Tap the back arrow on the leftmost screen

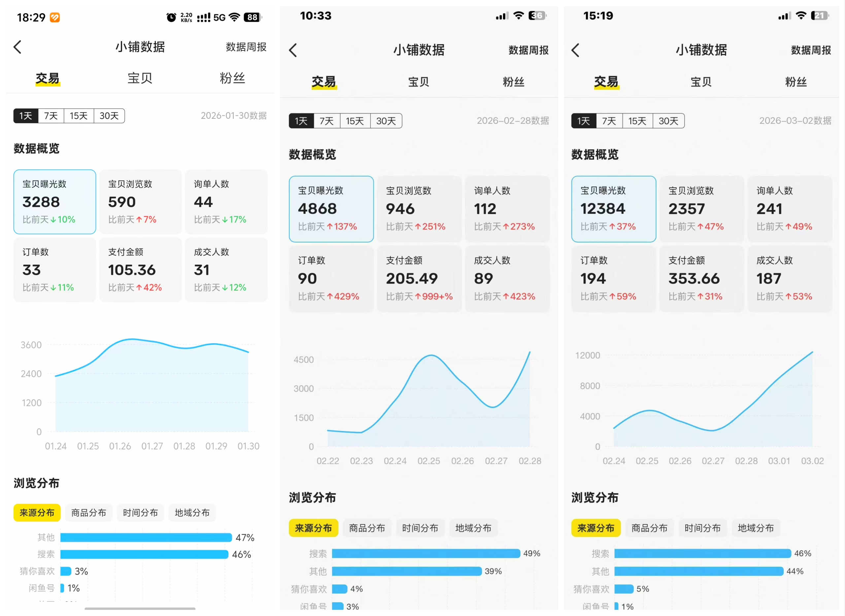[17, 47]
